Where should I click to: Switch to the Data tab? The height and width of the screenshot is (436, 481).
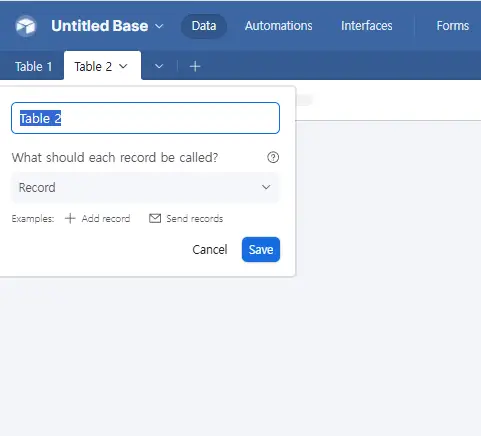coord(204,26)
